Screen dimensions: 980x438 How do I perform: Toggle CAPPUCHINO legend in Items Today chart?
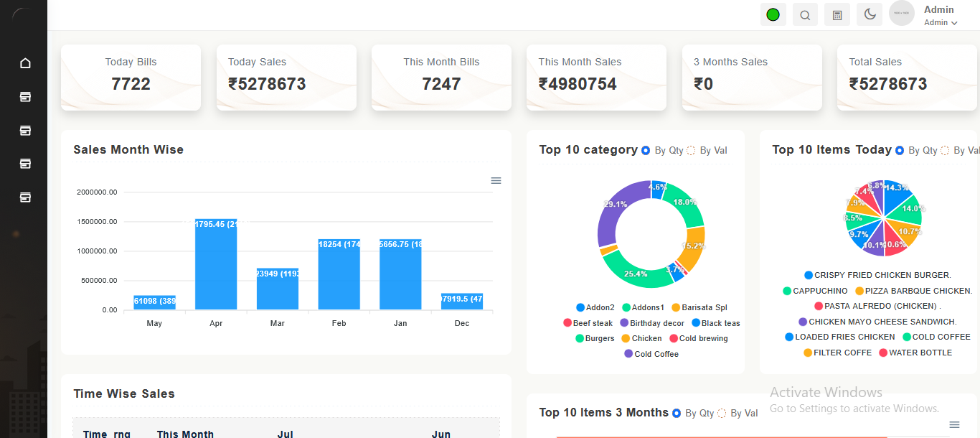click(x=815, y=292)
